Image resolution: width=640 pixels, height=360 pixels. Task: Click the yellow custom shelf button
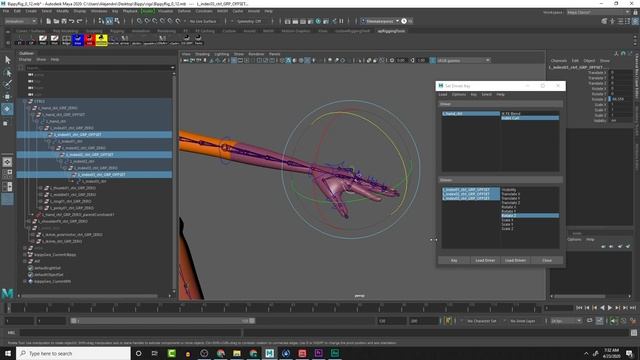pyautogui.click(x=101, y=40)
